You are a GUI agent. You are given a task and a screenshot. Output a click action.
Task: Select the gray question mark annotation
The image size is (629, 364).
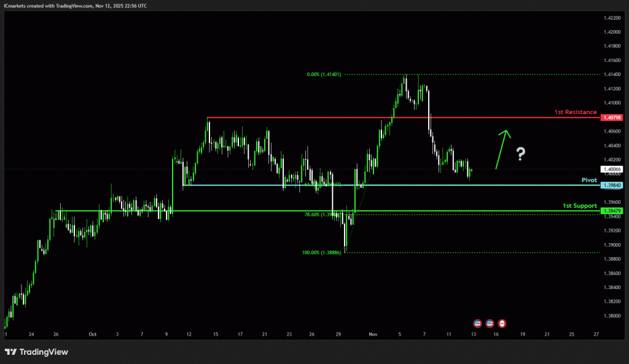click(x=520, y=153)
